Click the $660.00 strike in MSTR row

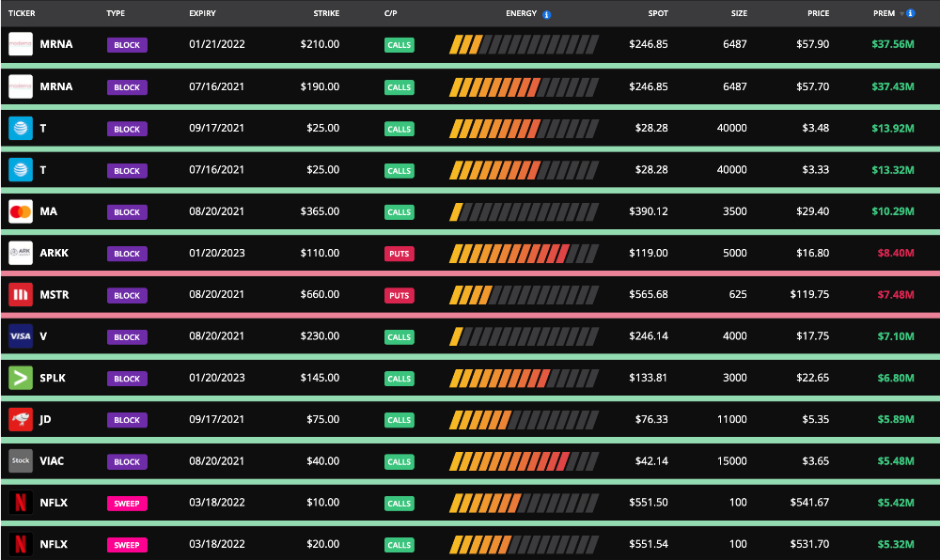click(321, 294)
